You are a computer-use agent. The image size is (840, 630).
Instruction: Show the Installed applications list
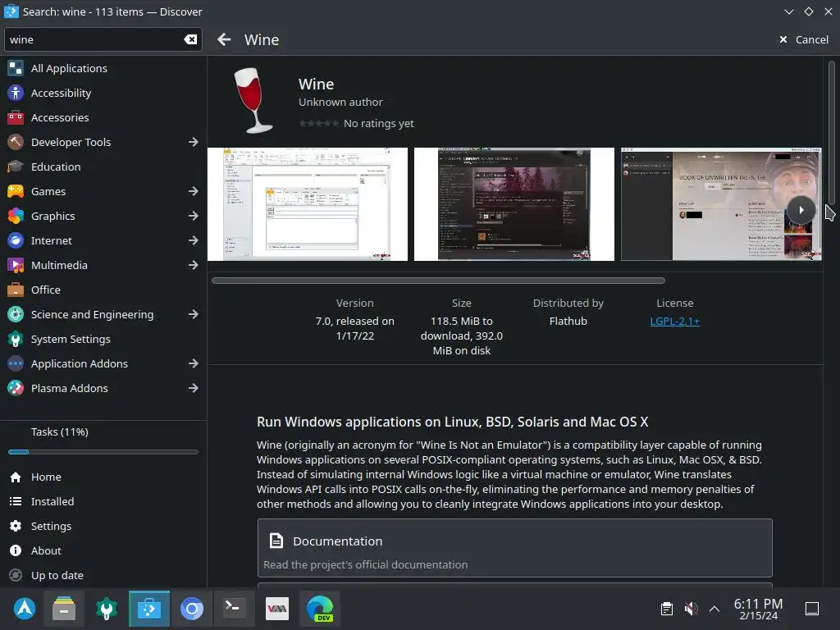pyautogui.click(x=103, y=501)
